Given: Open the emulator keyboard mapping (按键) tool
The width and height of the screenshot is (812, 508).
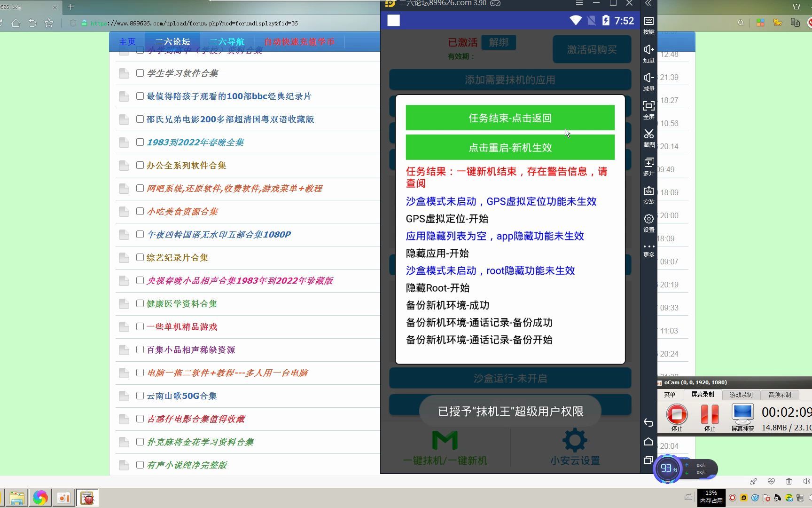Looking at the screenshot, I should pyautogui.click(x=648, y=24).
